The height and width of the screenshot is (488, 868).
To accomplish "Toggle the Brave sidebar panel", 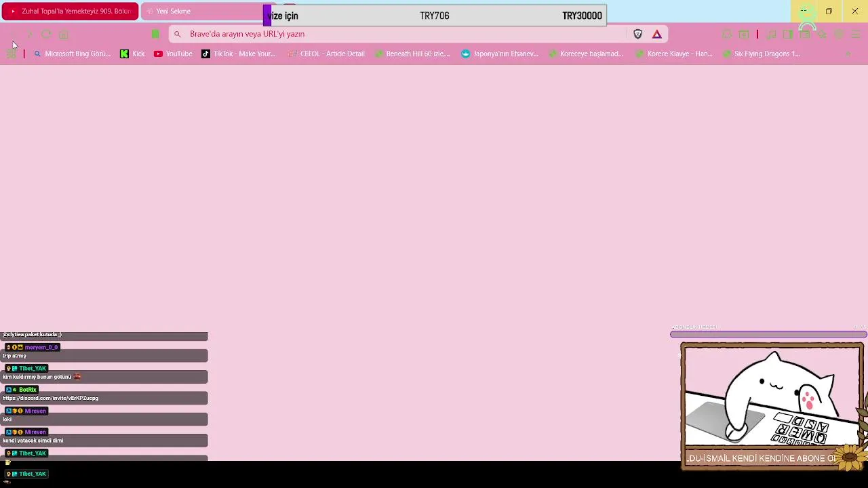I will pyautogui.click(x=788, y=34).
